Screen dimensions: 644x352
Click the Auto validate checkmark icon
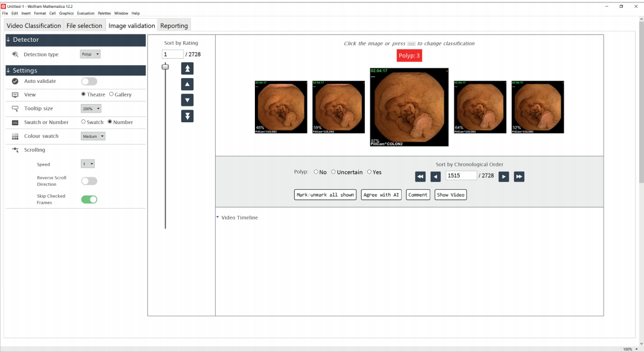click(x=15, y=81)
